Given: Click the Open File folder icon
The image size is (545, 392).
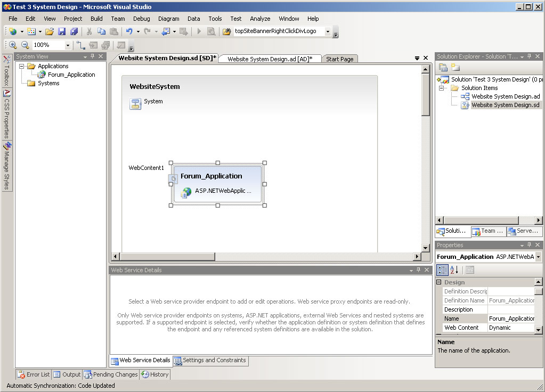Looking at the screenshot, I should [x=50, y=31].
